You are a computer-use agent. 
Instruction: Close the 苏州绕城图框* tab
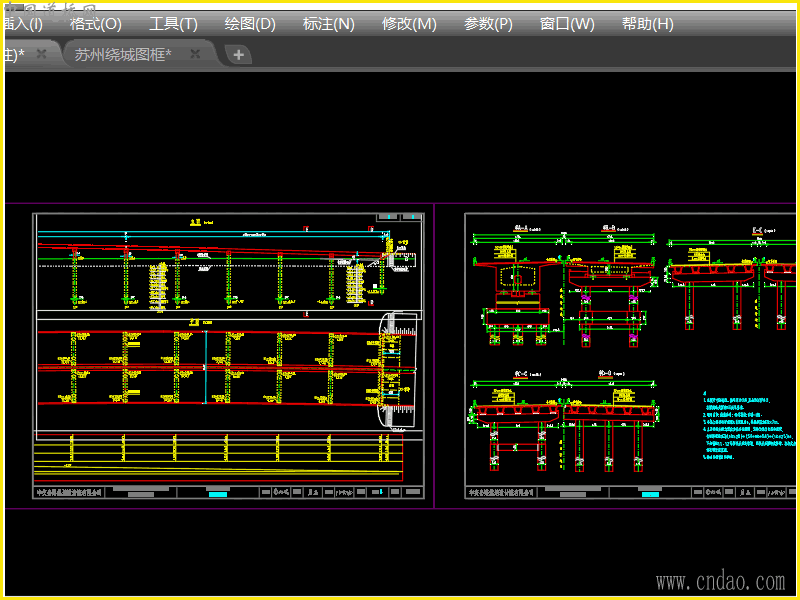[196, 54]
